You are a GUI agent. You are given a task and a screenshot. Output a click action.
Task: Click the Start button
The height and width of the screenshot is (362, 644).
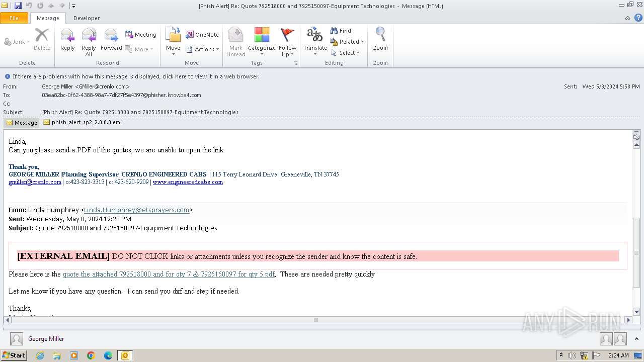(x=14, y=355)
